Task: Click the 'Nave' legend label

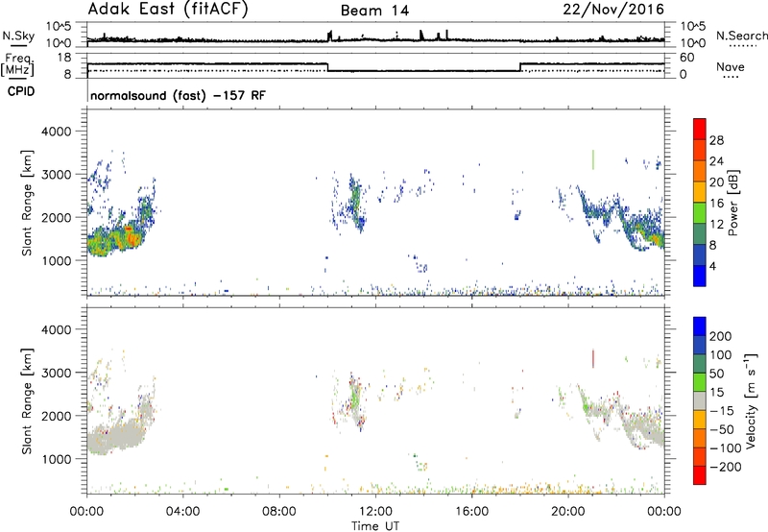Action: (x=731, y=66)
